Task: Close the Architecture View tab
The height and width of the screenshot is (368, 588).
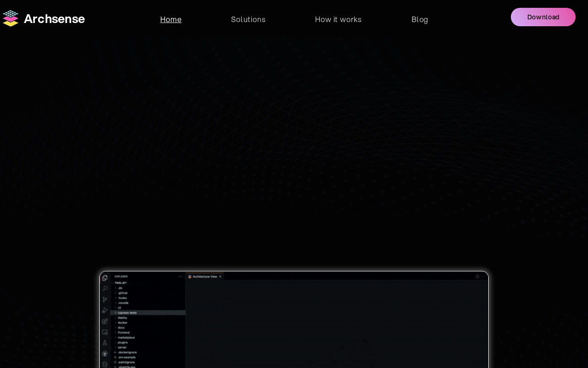Action: [220, 276]
